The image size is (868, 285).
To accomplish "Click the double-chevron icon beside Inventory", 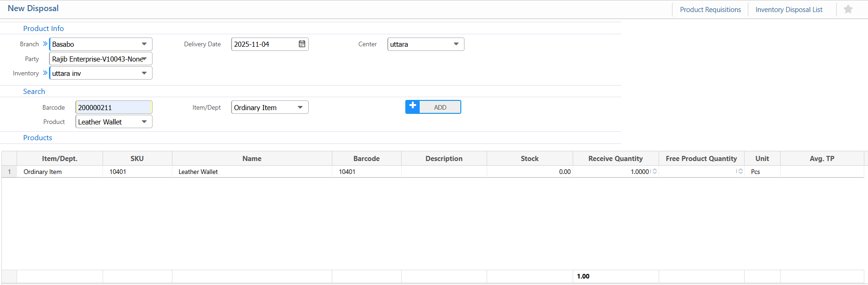I will pyautogui.click(x=45, y=73).
